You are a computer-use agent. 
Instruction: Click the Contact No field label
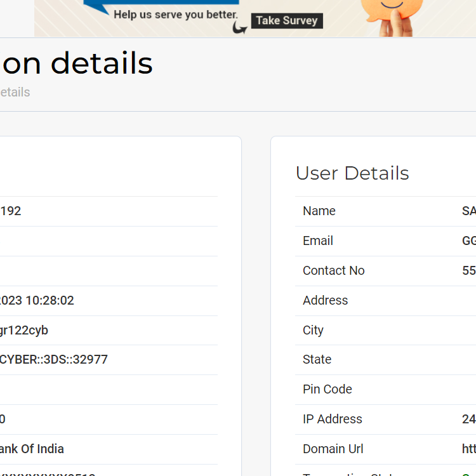point(334,271)
